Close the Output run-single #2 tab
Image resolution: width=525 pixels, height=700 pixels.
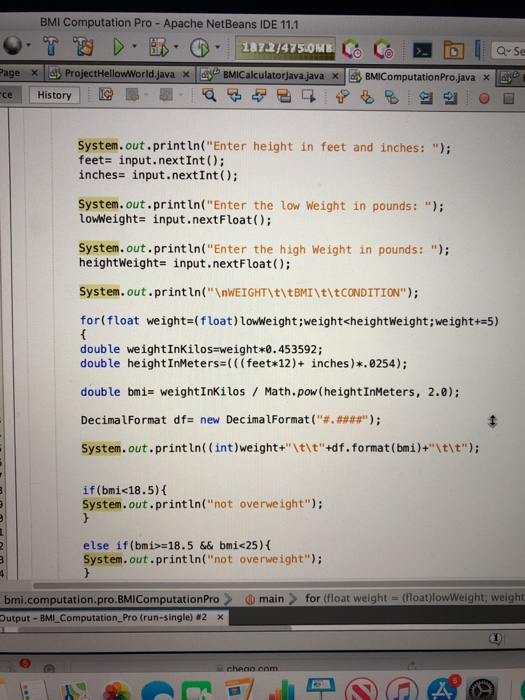(220, 617)
